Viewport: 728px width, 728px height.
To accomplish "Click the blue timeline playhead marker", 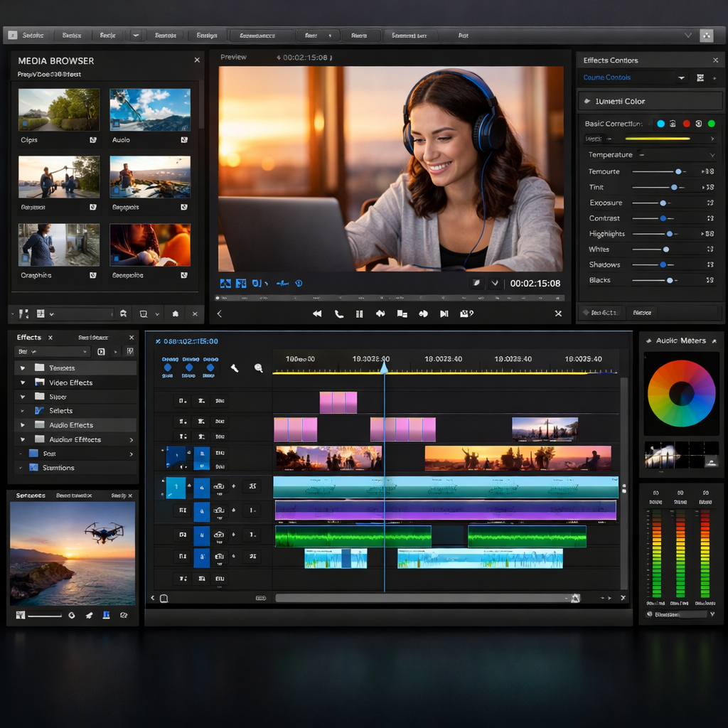I will (384, 367).
